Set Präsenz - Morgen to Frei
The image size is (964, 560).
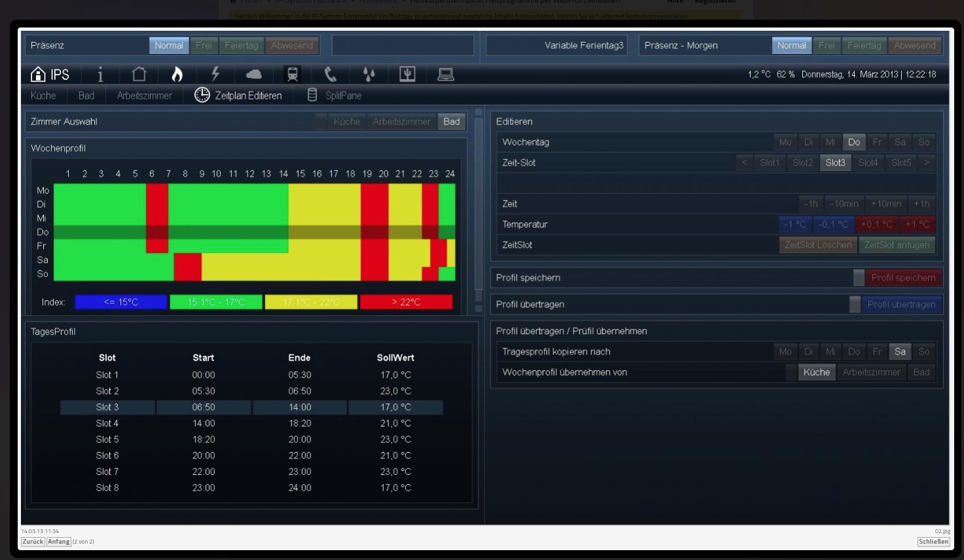coord(826,45)
